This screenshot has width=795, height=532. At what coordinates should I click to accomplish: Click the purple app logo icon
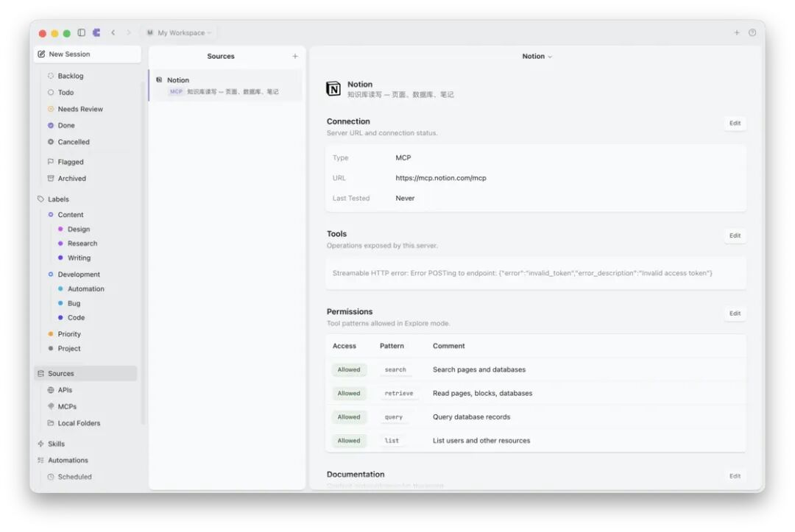point(96,32)
